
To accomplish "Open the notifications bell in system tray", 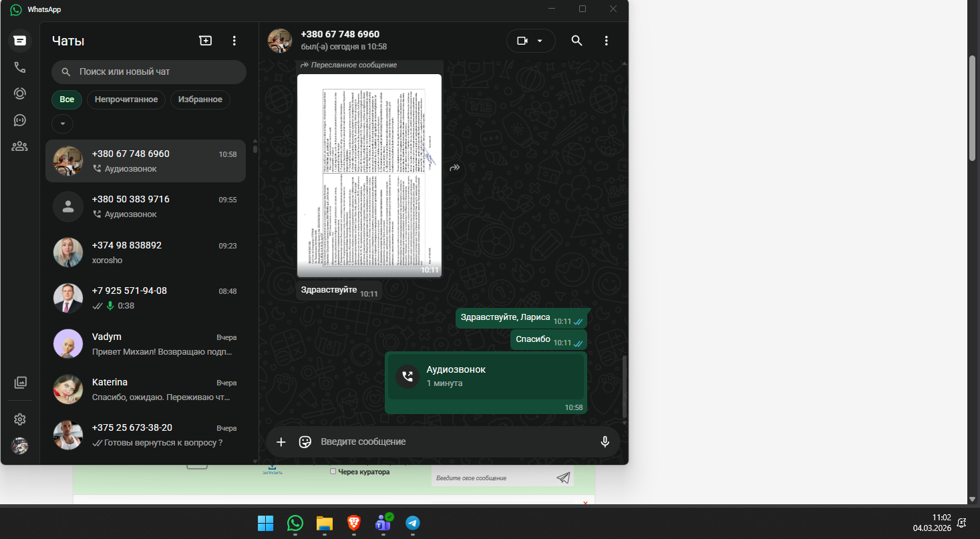I will [x=961, y=523].
